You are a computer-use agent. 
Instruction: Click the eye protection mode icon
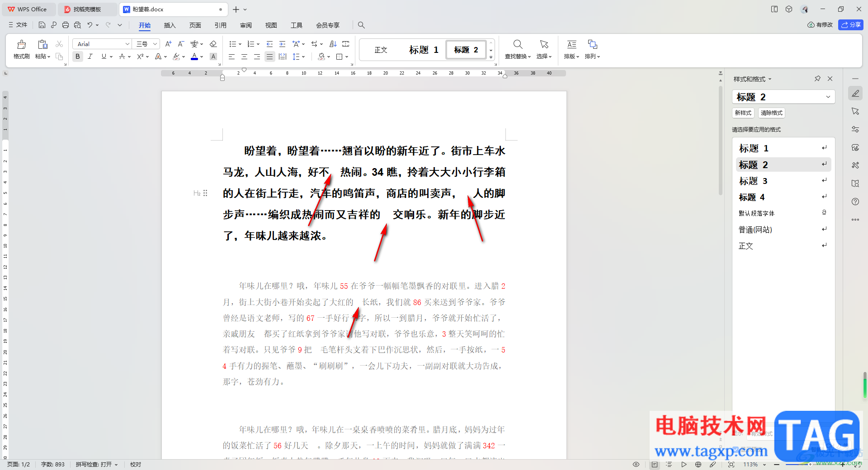click(x=636, y=464)
